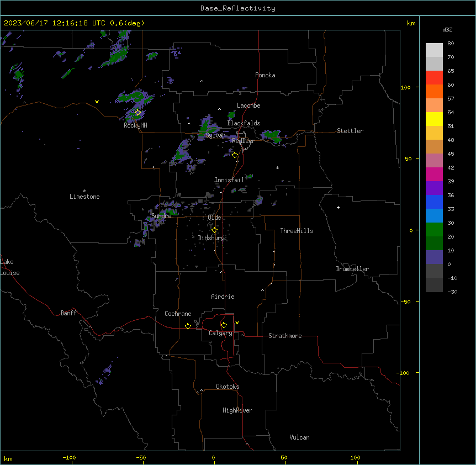The height and width of the screenshot is (465, 476).
Task: Select the blue 36-33 dBZ legend swatch
Action: click(434, 202)
